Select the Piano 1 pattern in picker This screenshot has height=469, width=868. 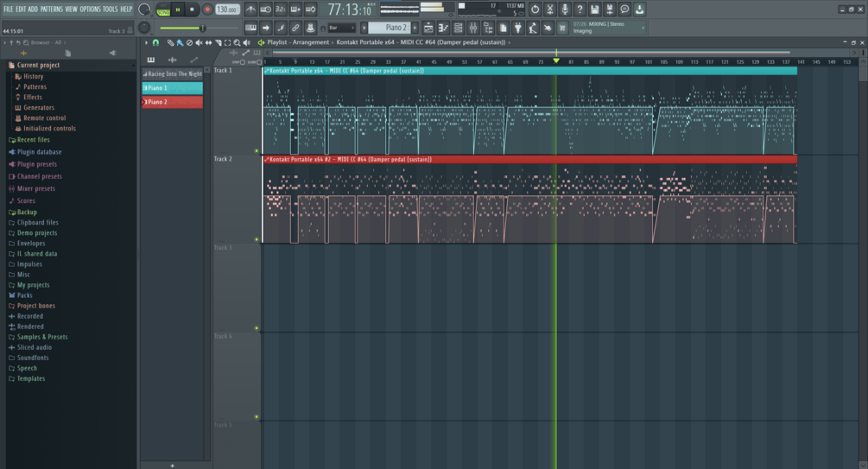(172, 88)
